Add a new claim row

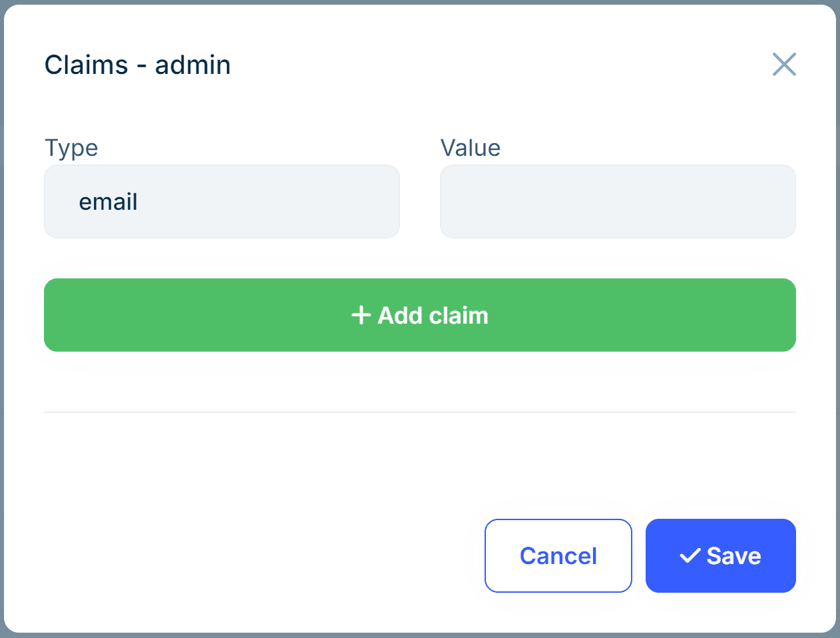[419, 315]
